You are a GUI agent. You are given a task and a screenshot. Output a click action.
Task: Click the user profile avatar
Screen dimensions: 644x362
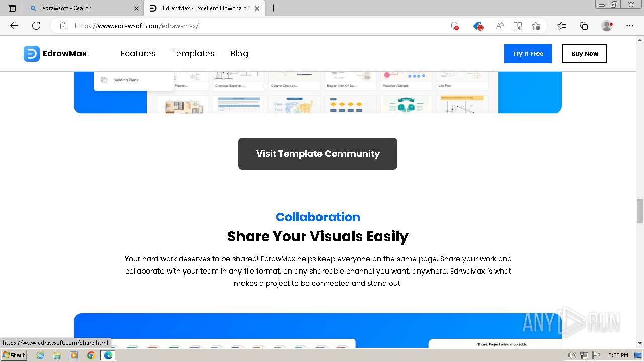point(607,26)
